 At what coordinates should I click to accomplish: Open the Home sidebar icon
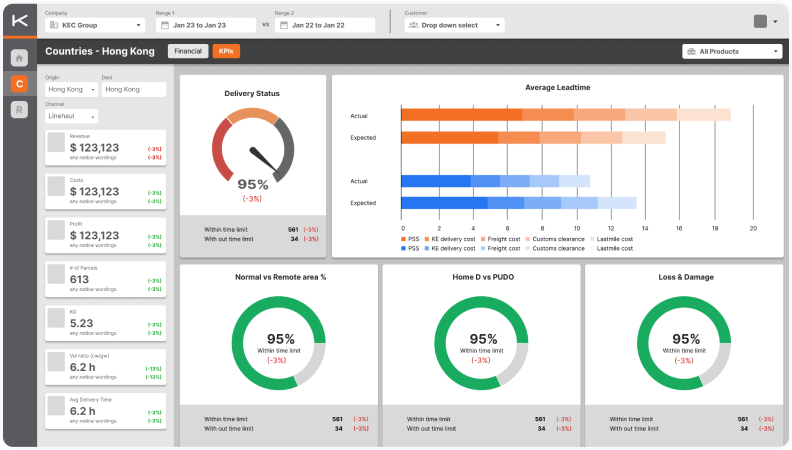(x=19, y=58)
